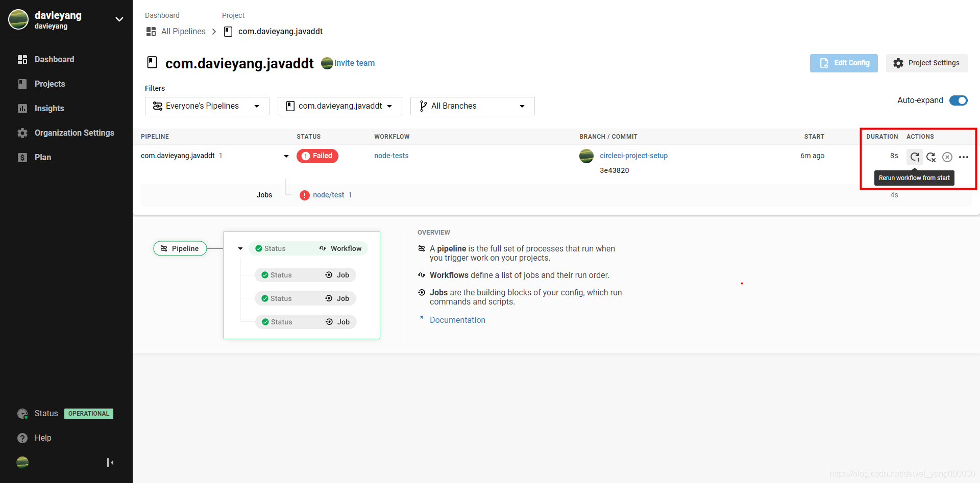Click the 6m ago start time

tap(813, 156)
